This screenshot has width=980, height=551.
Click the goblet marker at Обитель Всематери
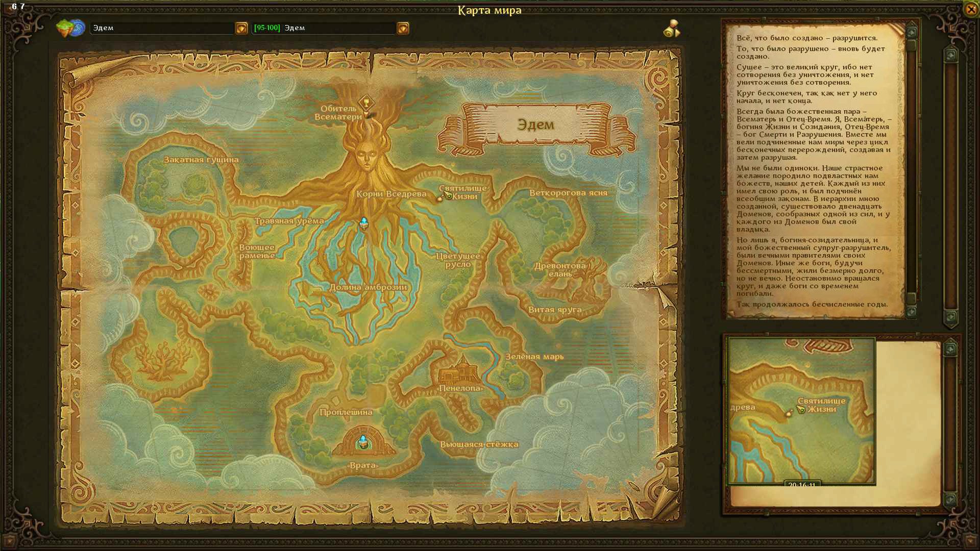click(366, 103)
